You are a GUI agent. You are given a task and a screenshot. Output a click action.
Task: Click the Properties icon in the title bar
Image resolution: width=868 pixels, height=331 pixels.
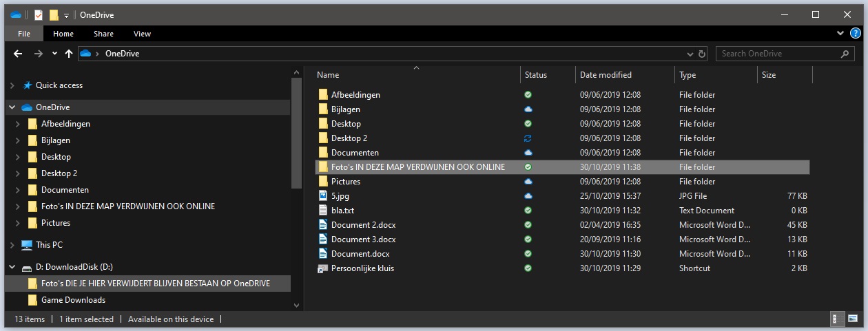[39, 15]
